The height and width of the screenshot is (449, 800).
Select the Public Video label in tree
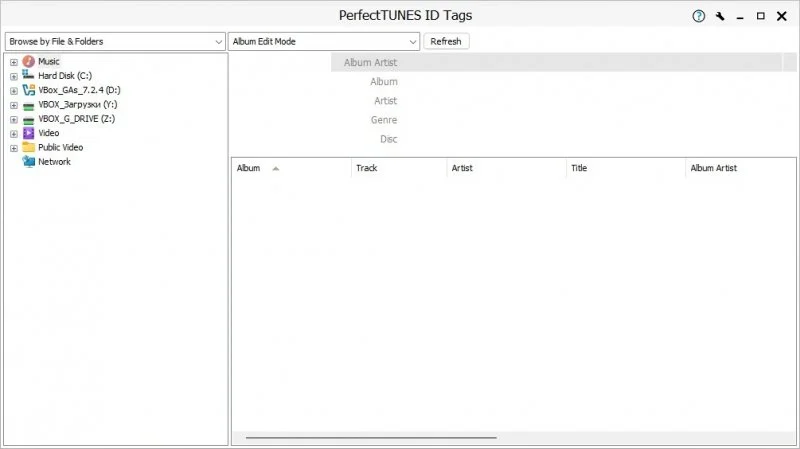(60, 147)
